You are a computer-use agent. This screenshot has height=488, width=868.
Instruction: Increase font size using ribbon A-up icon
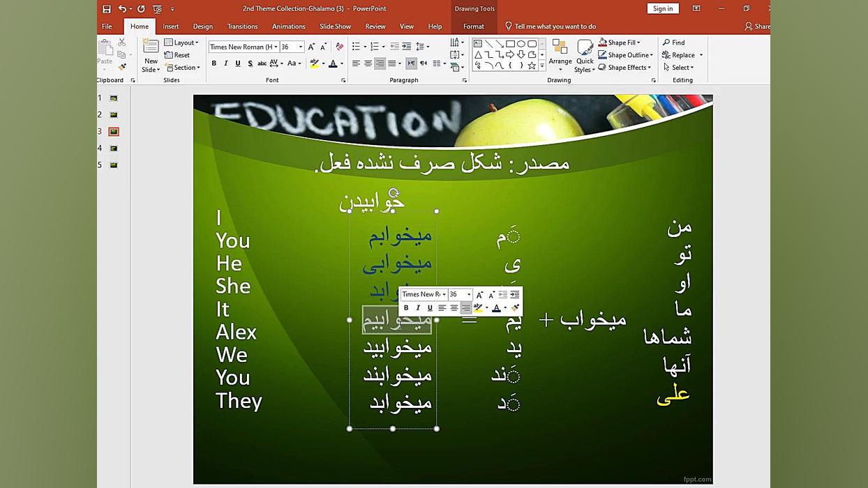tap(311, 47)
